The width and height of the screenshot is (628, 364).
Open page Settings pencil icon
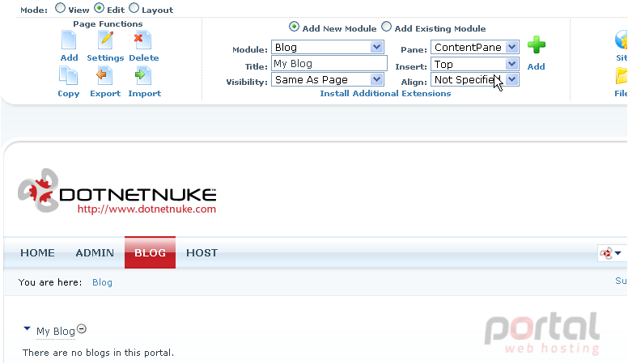tap(105, 40)
